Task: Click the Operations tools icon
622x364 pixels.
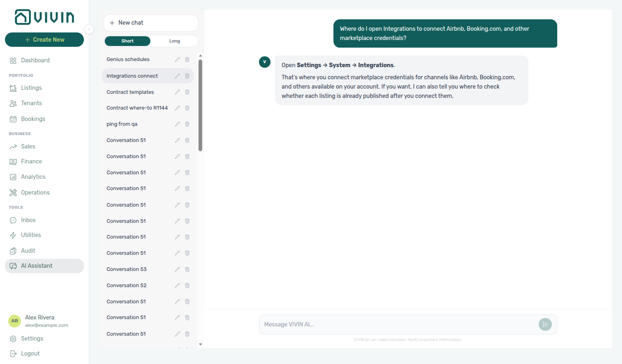Action: pos(13,193)
